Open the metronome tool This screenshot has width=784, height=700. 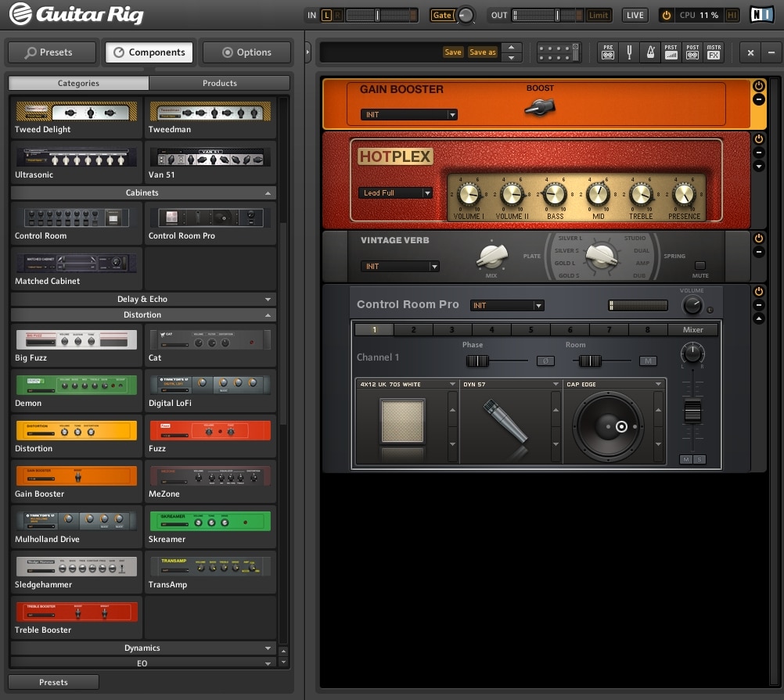(x=650, y=52)
